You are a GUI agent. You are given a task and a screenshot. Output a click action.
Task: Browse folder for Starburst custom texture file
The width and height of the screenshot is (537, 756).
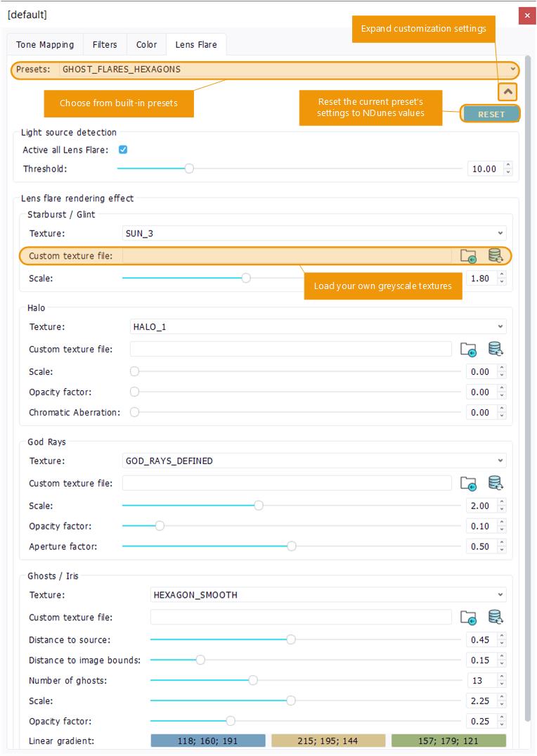pyautogui.click(x=468, y=256)
